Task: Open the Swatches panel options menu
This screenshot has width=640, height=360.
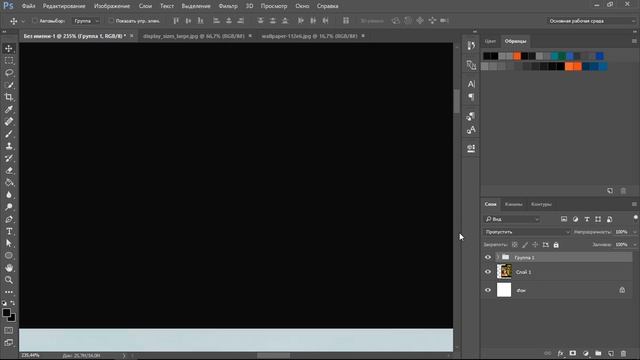Action: 634,41
